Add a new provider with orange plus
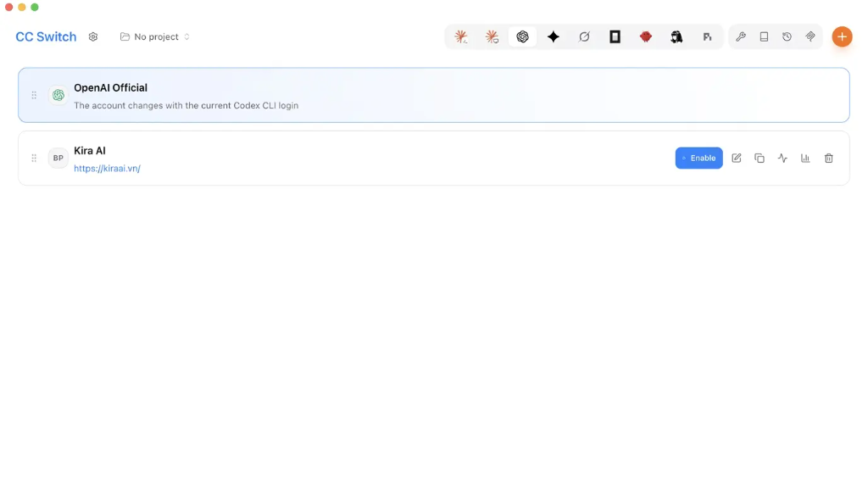Image resolution: width=868 pixels, height=484 pixels. (x=842, y=36)
